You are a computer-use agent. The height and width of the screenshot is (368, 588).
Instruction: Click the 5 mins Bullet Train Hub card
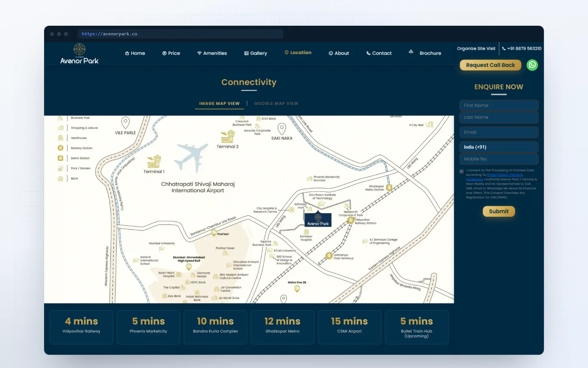click(416, 327)
